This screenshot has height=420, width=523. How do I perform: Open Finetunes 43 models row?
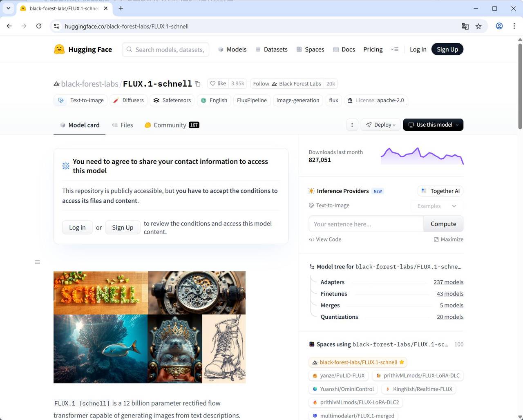(392, 294)
